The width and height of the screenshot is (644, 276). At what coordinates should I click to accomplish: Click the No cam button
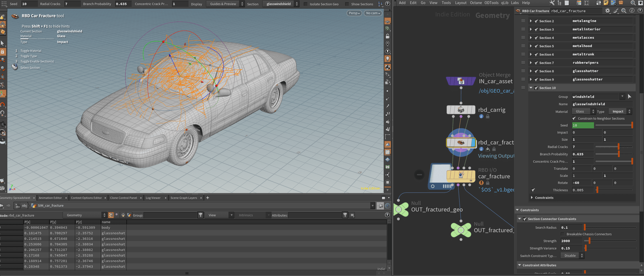point(373,13)
